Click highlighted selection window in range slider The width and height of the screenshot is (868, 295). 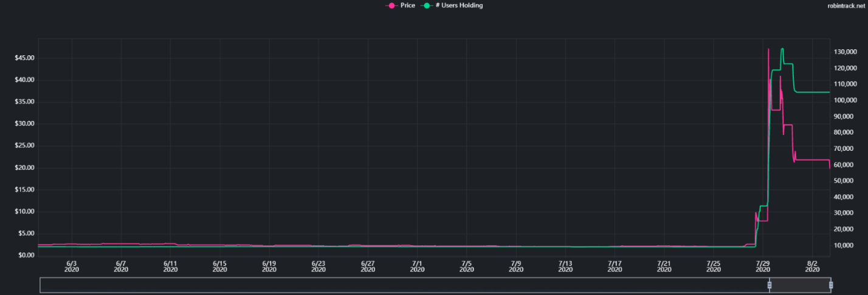coord(800,285)
